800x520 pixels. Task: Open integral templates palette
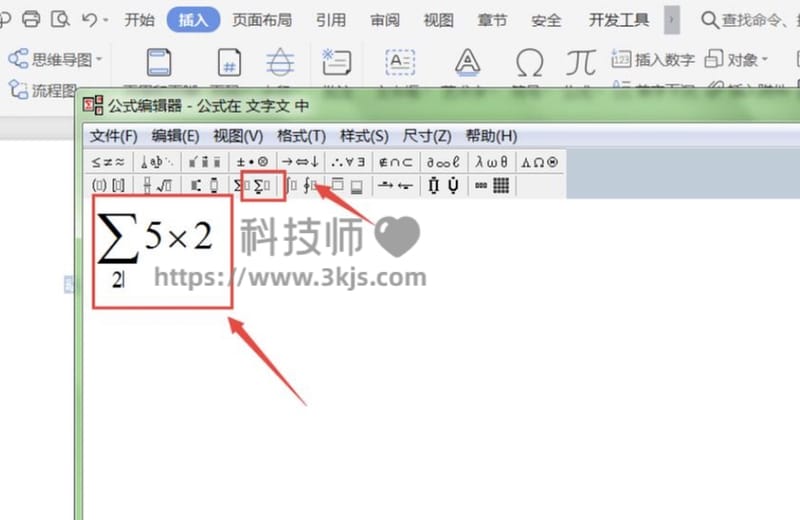click(x=301, y=186)
